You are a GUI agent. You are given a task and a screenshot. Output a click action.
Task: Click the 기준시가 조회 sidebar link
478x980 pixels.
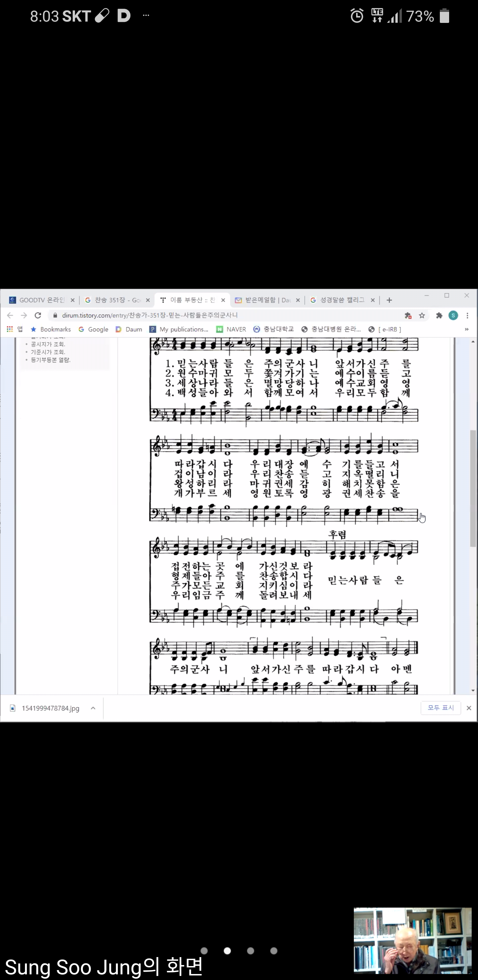[48, 352]
